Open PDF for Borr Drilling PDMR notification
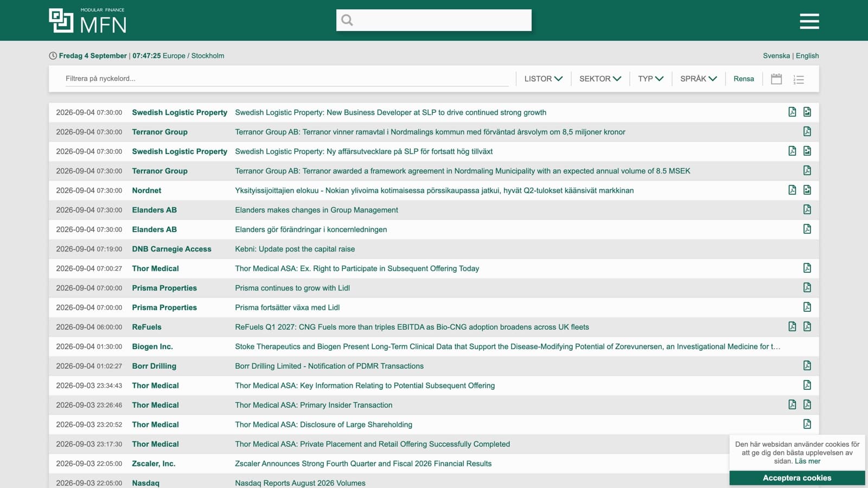 pyautogui.click(x=807, y=365)
